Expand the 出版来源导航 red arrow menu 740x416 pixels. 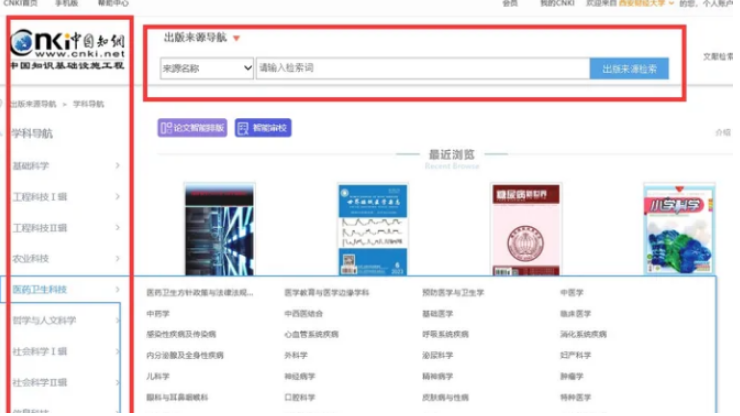[236, 39]
